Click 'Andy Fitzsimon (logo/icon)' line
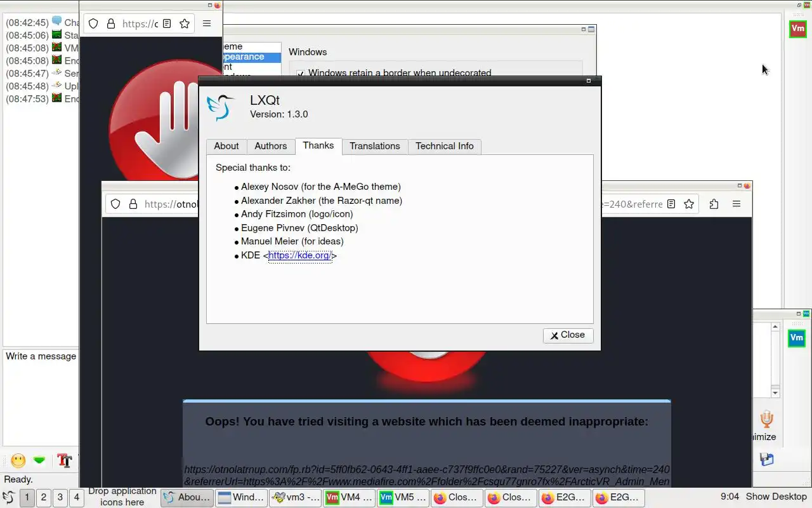 [297, 214]
